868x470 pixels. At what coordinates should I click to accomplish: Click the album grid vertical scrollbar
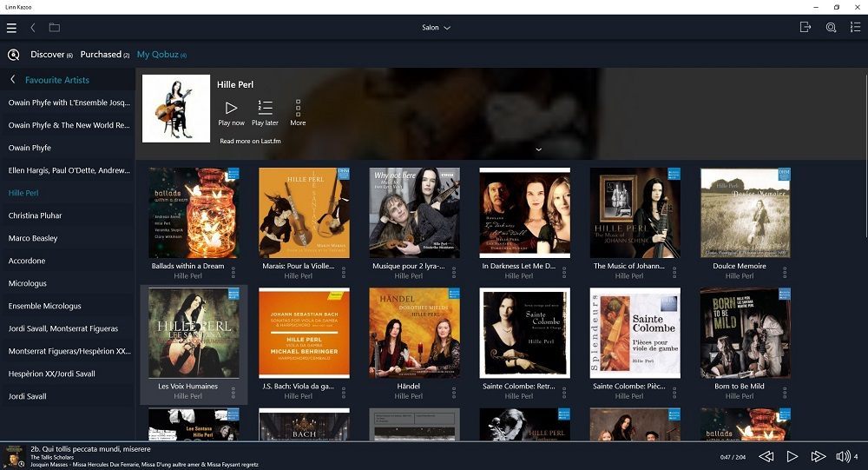tap(865, 156)
